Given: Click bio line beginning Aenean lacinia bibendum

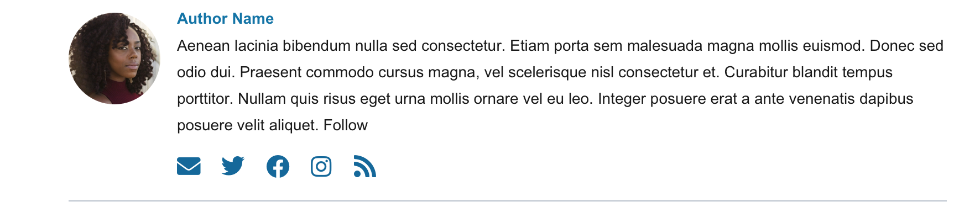Looking at the screenshot, I should pyautogui.click(x=560, y=46).
